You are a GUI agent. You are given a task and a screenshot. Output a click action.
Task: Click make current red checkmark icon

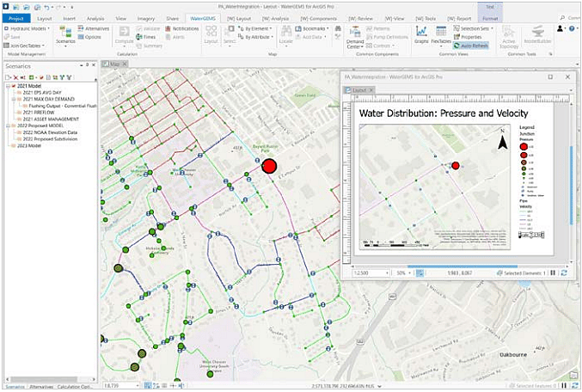click(41, 77)
